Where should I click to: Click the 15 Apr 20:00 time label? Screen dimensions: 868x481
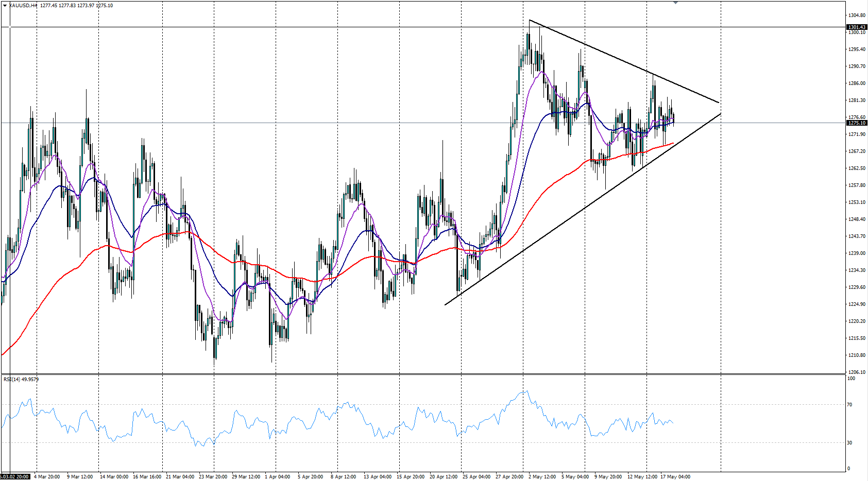coord(411,477)
